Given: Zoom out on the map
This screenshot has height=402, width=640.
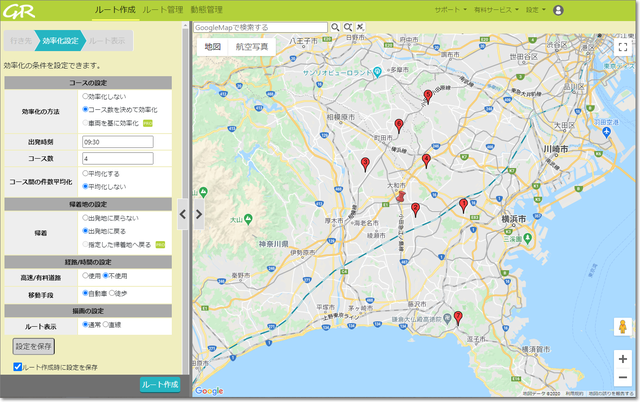Looking at the screenshot, I should pos(622,377).
